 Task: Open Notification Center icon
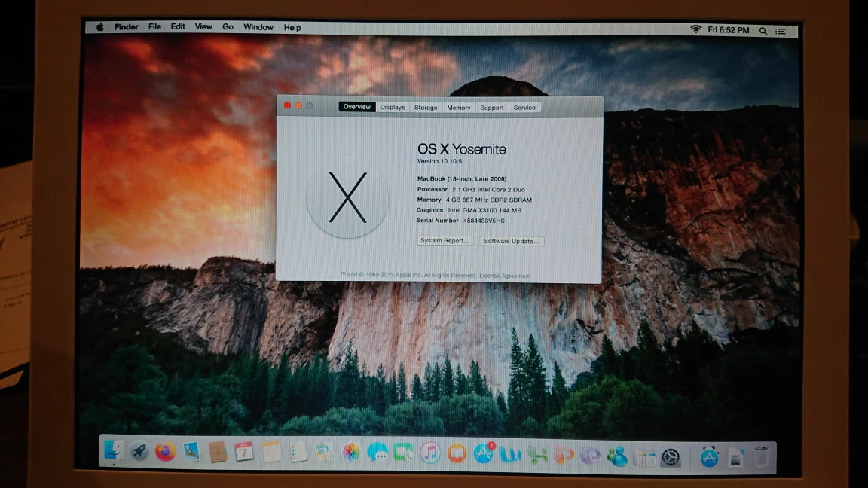click(781, 32)
